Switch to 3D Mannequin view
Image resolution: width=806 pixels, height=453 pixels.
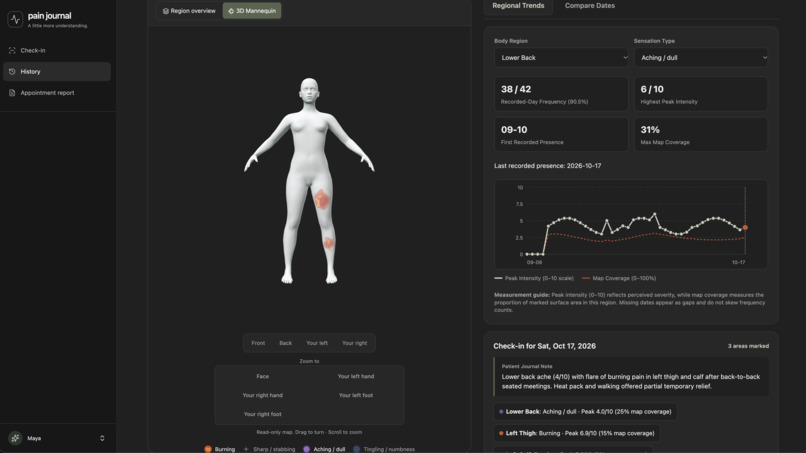click(x=252, y=11)
